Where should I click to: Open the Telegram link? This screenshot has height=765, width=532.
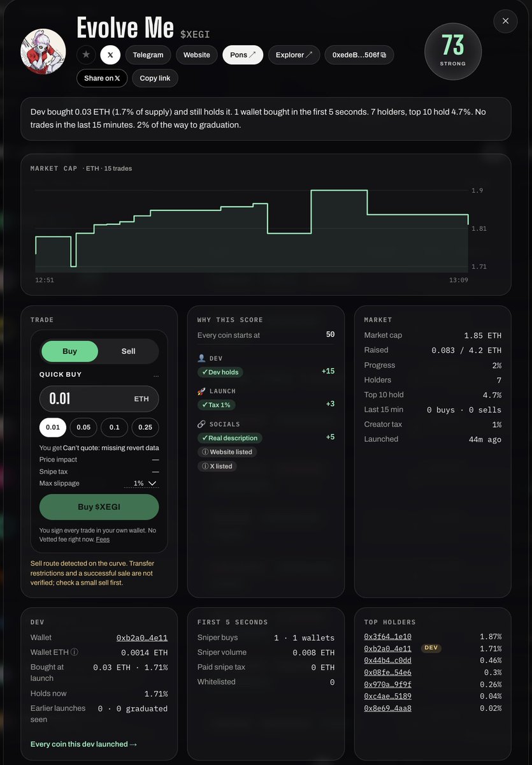[148, 55]
